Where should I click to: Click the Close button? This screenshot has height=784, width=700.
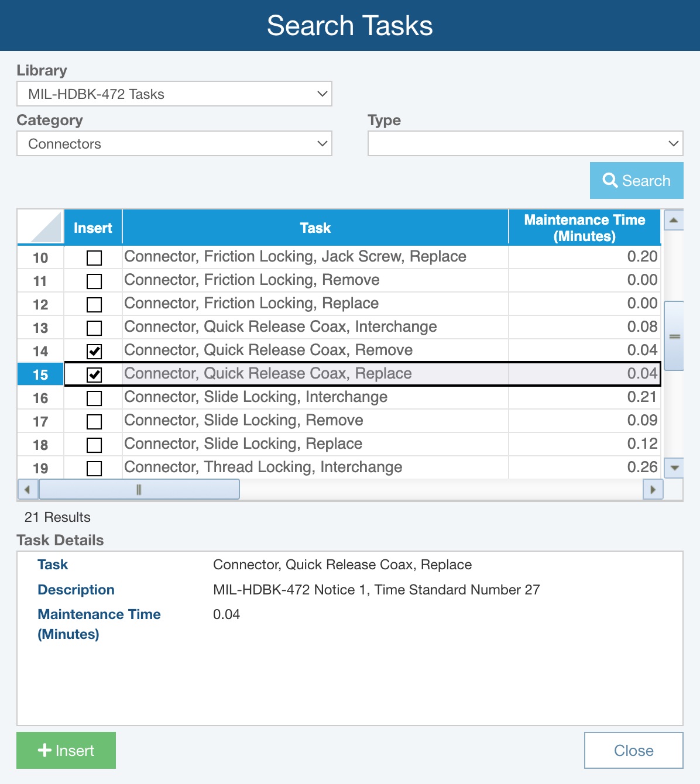[633, 750]
